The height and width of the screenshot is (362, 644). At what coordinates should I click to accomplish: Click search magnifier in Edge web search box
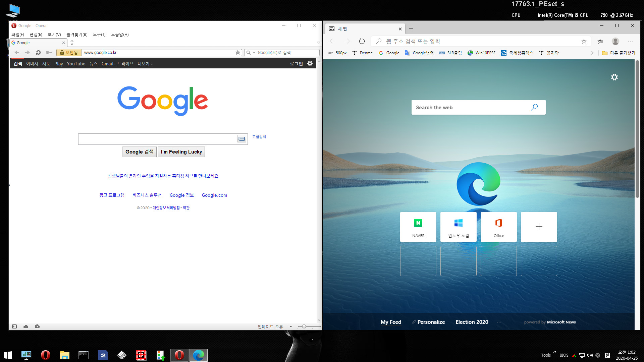pyautogui.click(x=534, y=107)
